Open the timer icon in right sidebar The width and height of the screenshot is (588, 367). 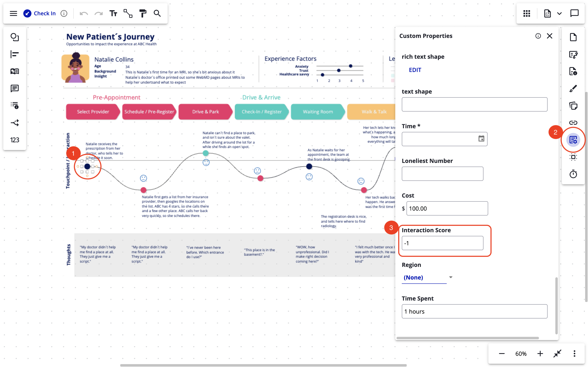[574, 174]
